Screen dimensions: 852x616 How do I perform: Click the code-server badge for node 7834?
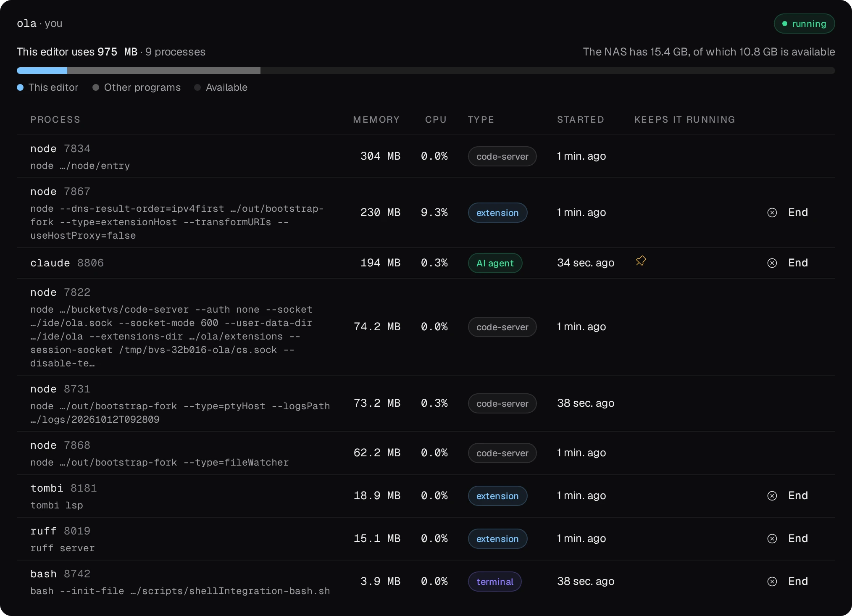coord(502,156)
